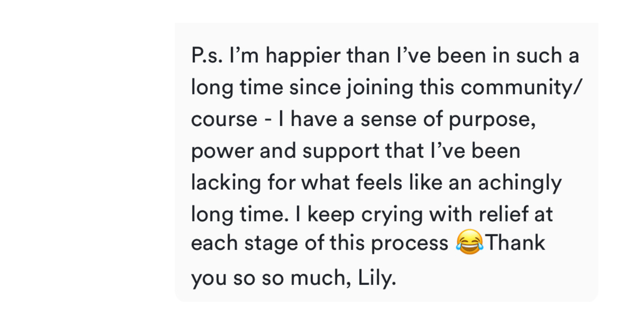The image size is (644, 327).
Task: Click the word "support" in the message
Action: [341, 152]
